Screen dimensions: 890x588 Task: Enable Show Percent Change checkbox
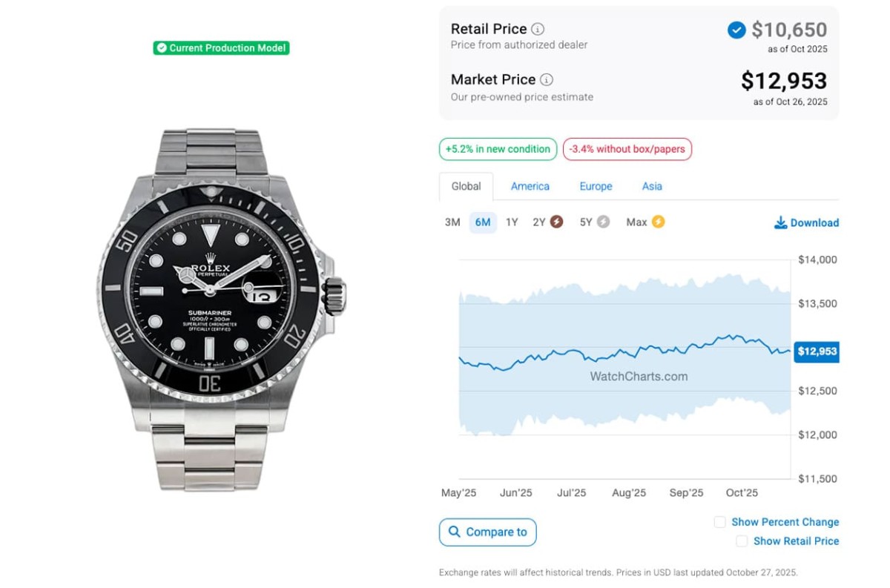click(719, 522)
